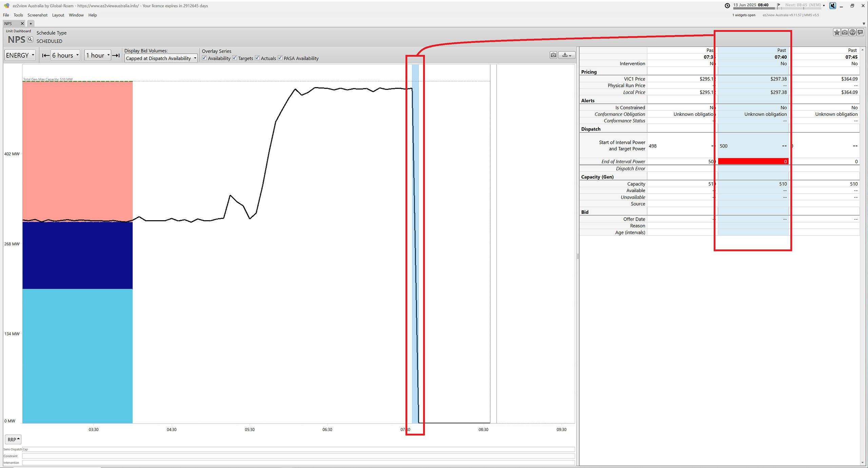The width and height of the screenshot is (868, 468).
Task: Click the 13 Jun 2025 08:40 date display
Action: click(751, 5)
